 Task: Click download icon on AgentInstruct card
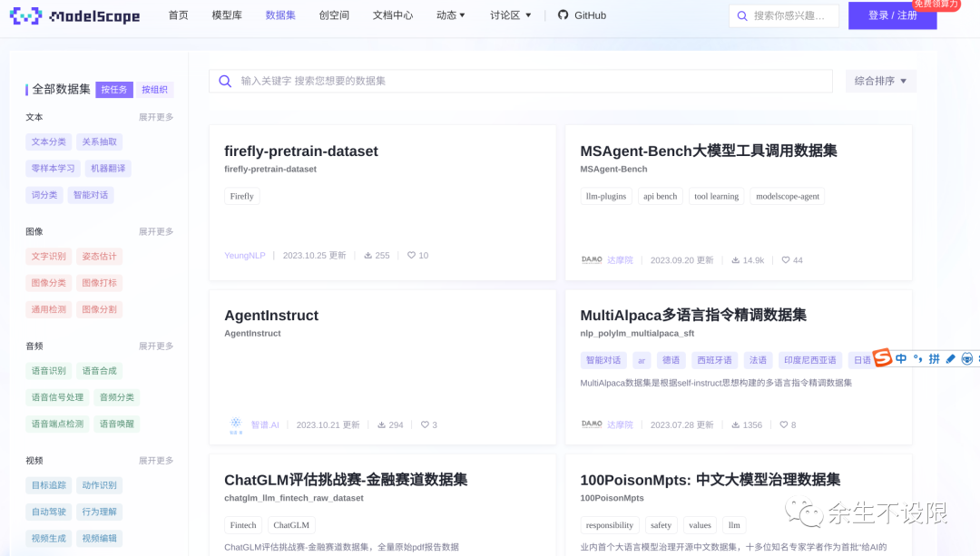[x=381, y=424]
